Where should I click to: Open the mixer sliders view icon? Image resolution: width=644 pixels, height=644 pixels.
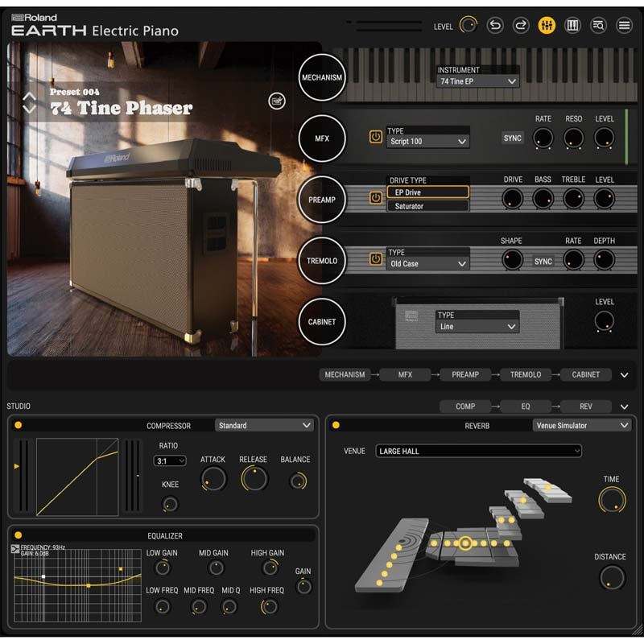point(547,26)
